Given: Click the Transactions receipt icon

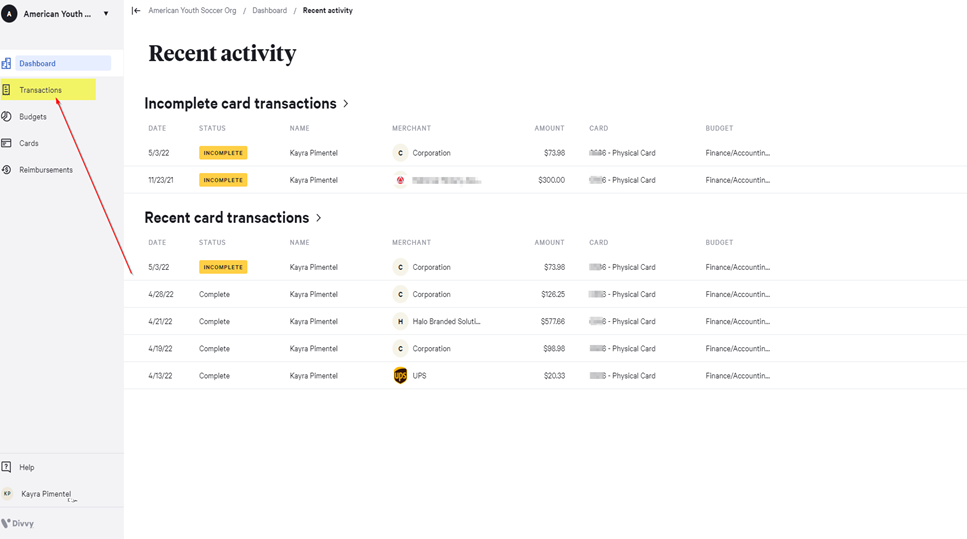Looking at the screenshot, I should tap(6, 90).
